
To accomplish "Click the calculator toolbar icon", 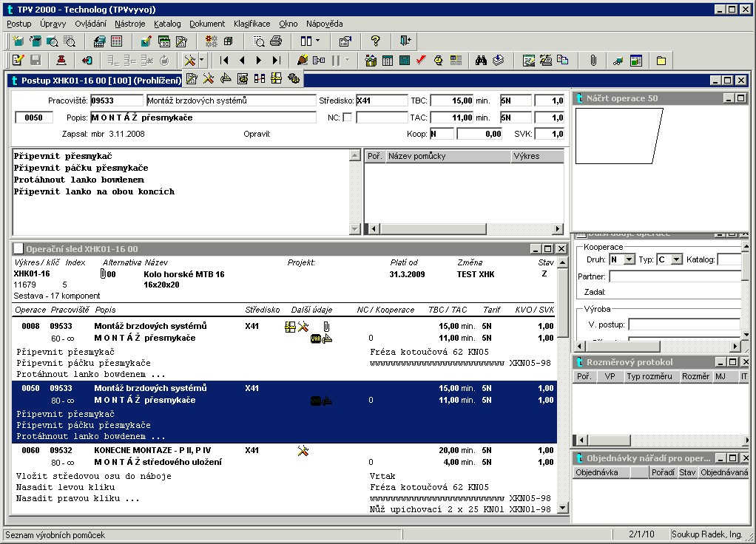I will click(x=405, y=61).
